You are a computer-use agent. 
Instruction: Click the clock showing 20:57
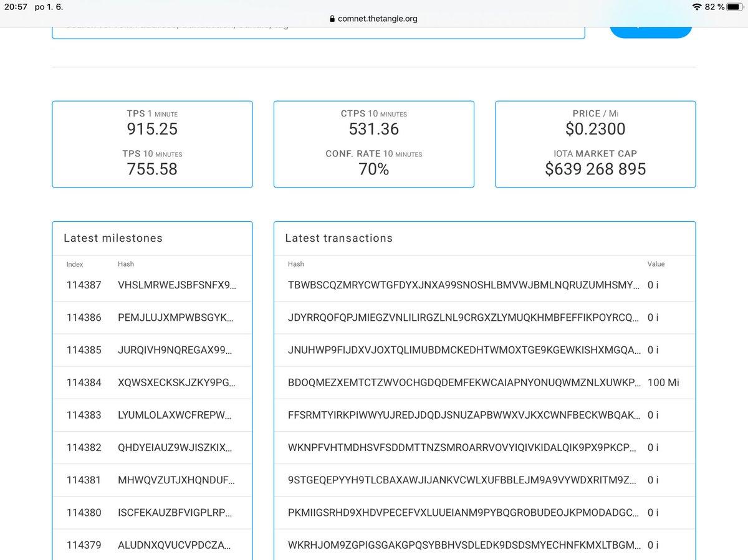16,7
